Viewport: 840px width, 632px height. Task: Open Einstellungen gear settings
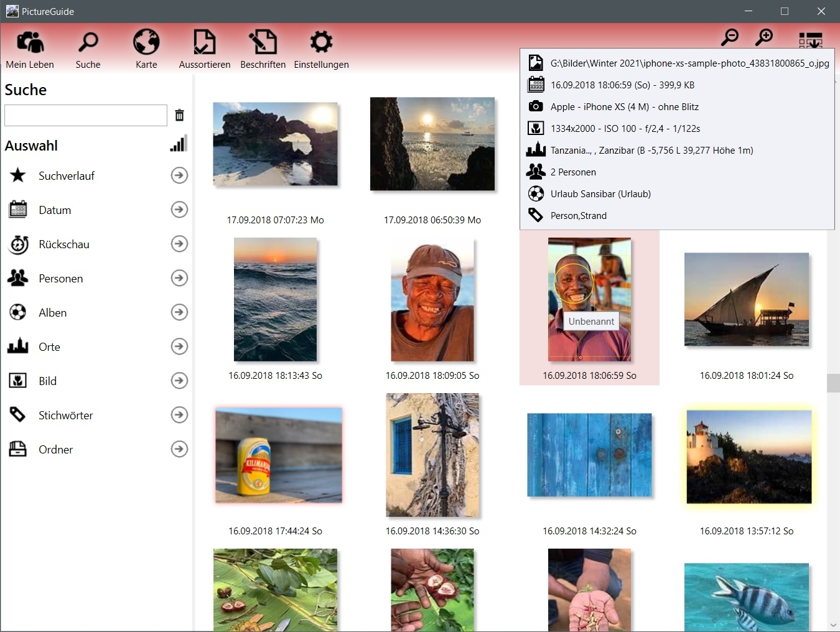[321, 49]
